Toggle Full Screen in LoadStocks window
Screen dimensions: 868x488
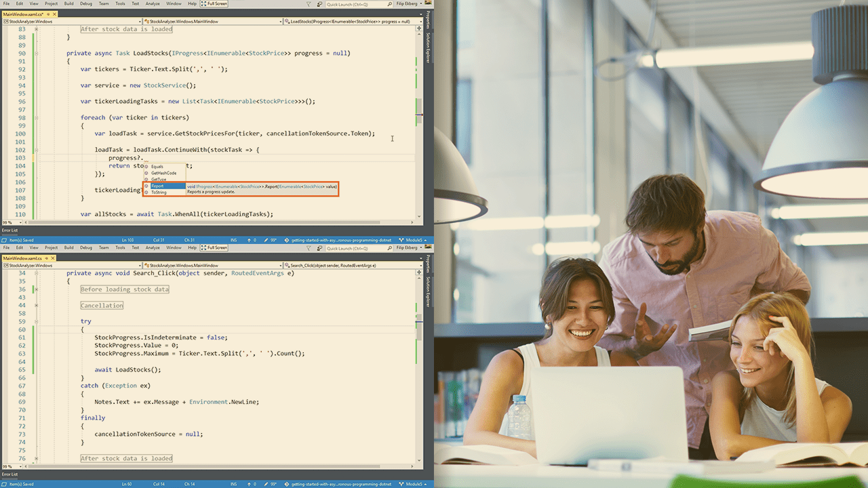[x=215, y=3]
